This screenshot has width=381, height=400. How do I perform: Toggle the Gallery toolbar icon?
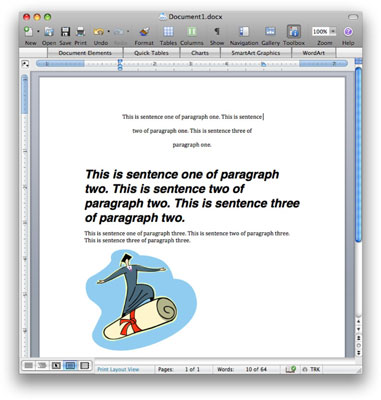coord(270,32)
